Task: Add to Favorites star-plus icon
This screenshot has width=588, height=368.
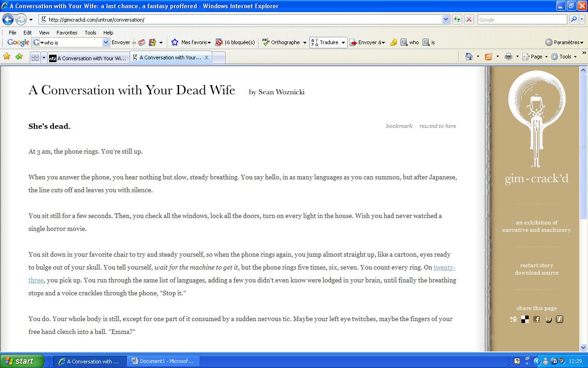Action: click(19, 57)
